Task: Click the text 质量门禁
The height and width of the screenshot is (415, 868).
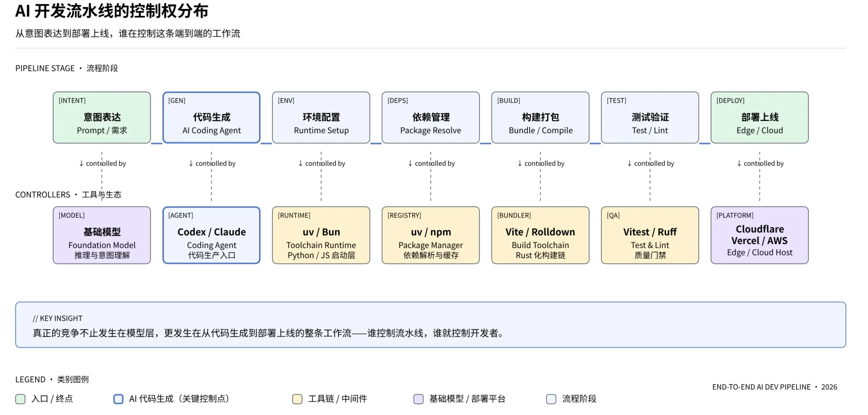Action: point(650,255)
